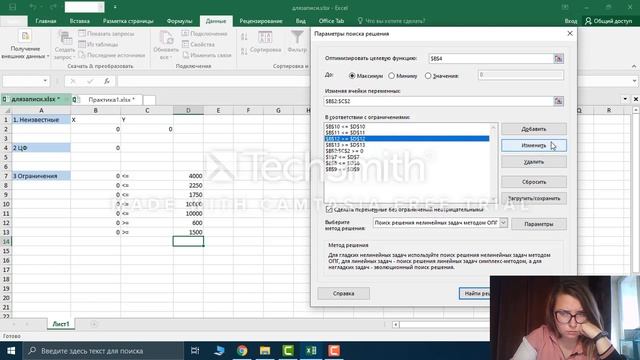Click the Windows Start button
Screen dimensions: 640x360
11,351
